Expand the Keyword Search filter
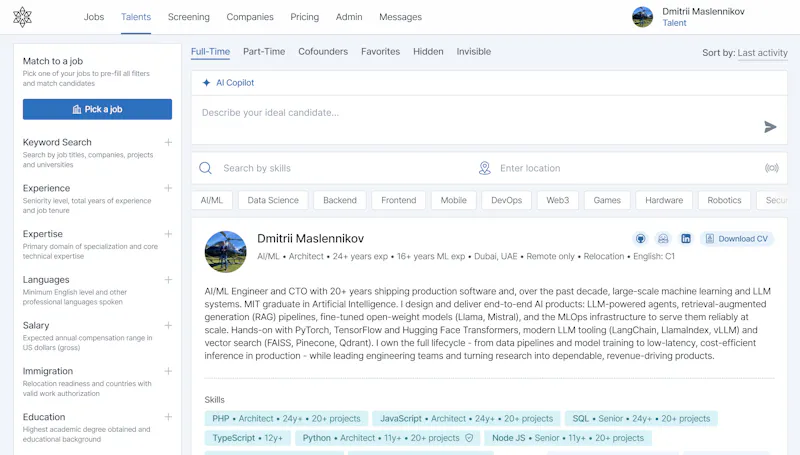 coord(168,142)
